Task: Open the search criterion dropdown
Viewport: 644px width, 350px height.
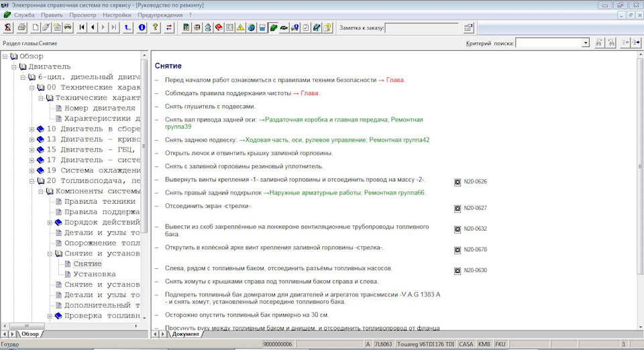Action: tap(586, 43)
